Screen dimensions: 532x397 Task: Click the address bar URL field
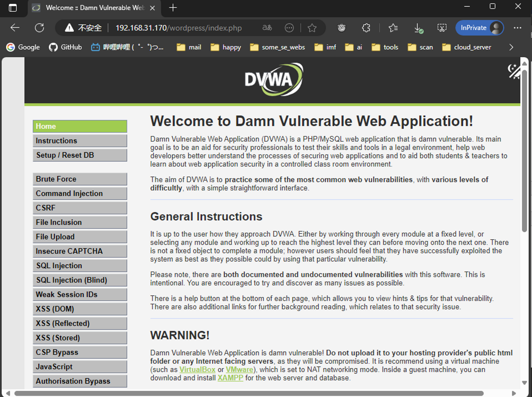pos(179,28)
